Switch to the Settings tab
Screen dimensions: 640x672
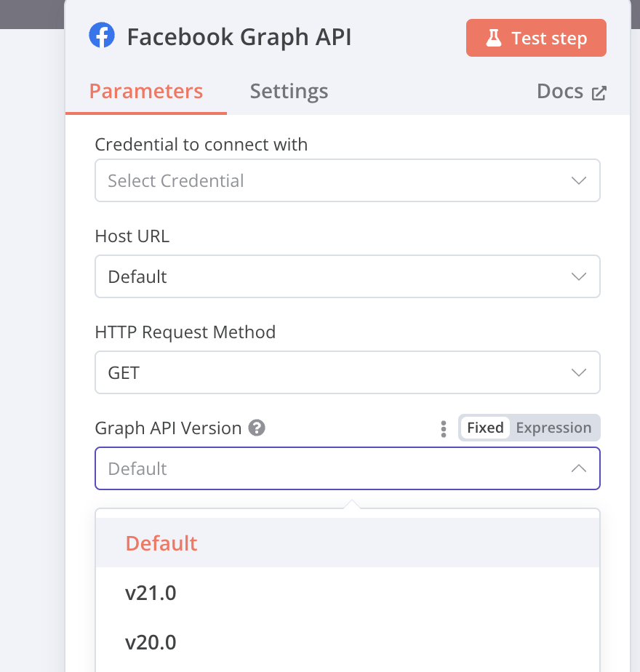pos(289,92)
